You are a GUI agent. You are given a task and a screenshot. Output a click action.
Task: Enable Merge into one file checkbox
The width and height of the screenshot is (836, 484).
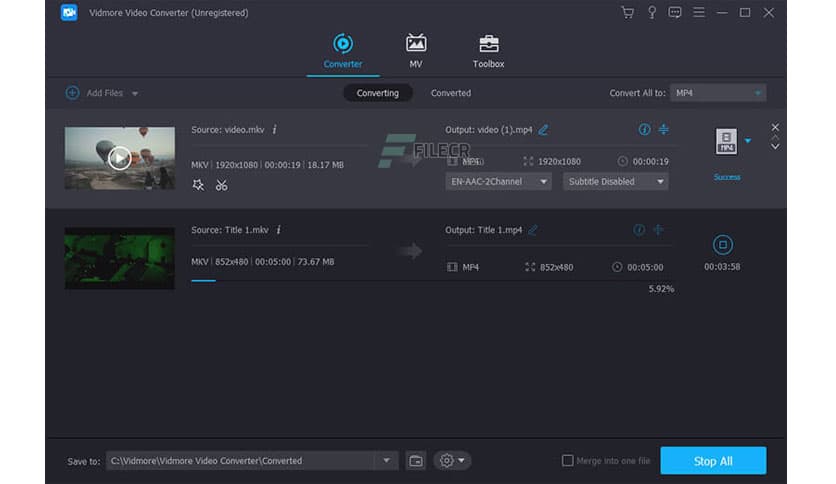[568, 460]
